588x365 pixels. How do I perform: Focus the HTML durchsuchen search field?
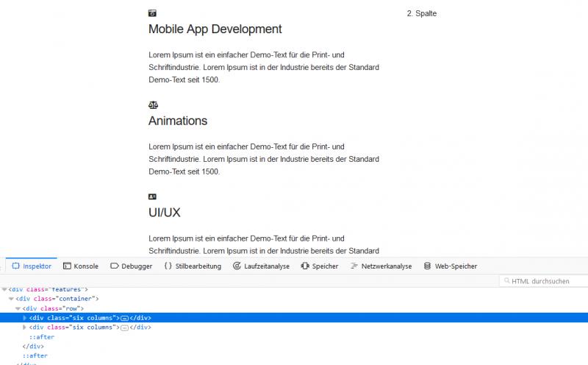click(x=544, y=281)
